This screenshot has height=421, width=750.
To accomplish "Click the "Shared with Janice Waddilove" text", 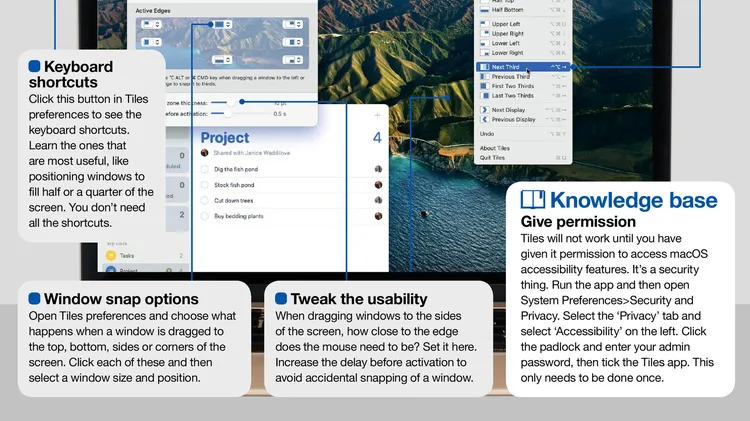I will click(x=252, y=153).
